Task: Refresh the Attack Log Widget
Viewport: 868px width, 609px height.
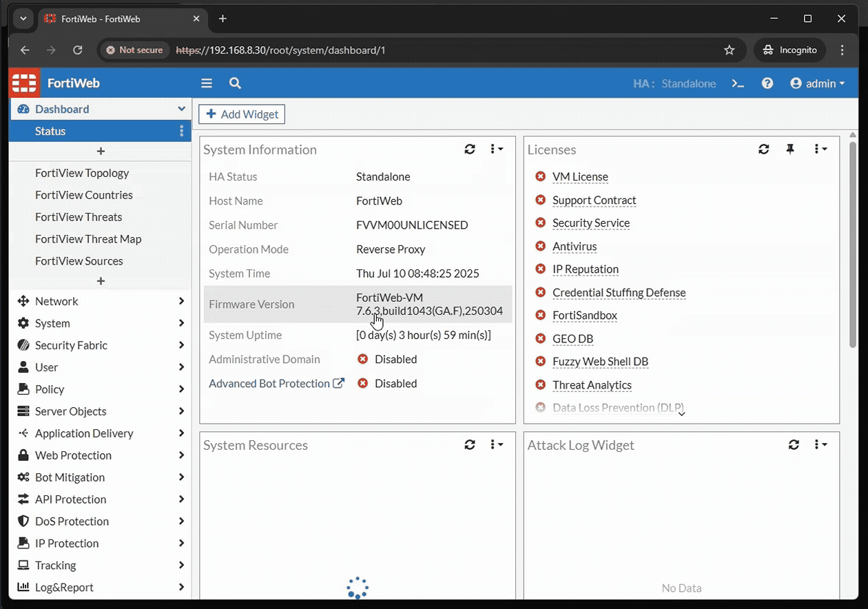Action: click(794, 445)
